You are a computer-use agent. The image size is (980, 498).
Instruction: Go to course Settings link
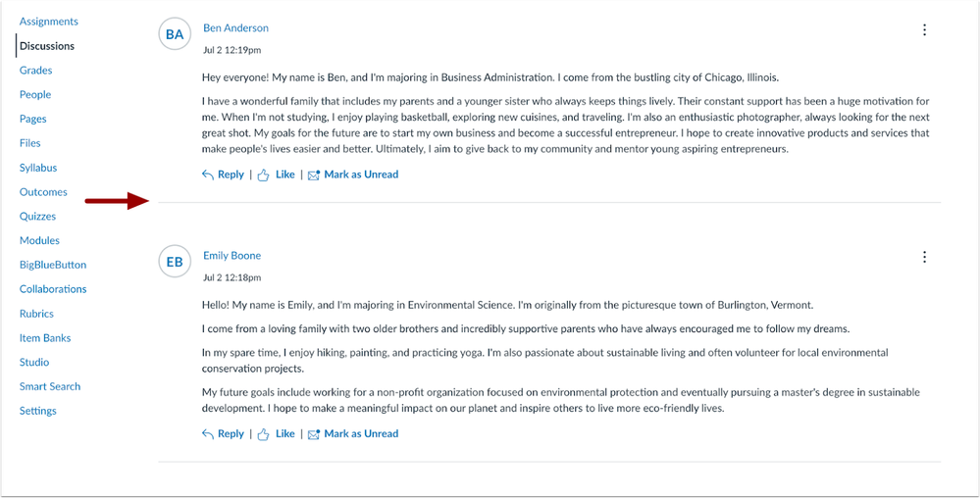pos(38,411)
